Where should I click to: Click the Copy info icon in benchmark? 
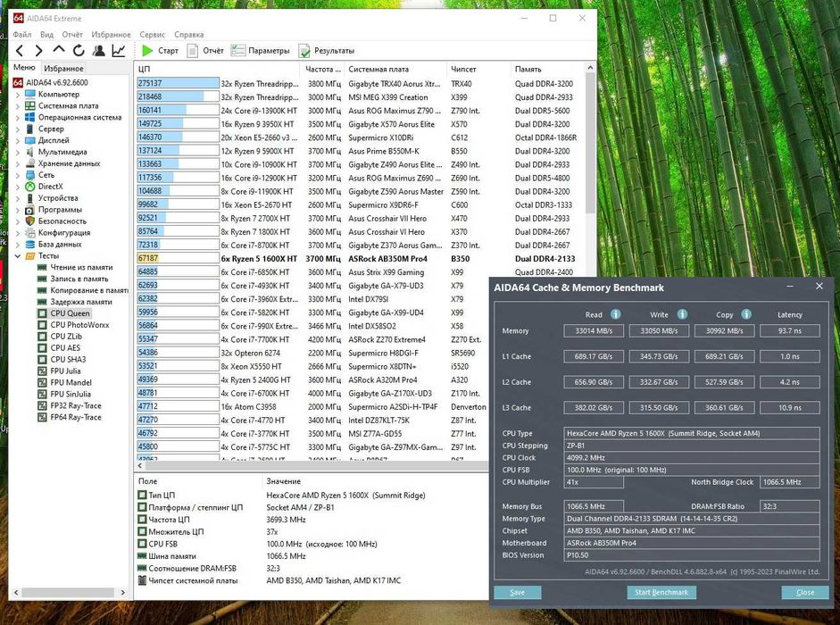[746, 314]
